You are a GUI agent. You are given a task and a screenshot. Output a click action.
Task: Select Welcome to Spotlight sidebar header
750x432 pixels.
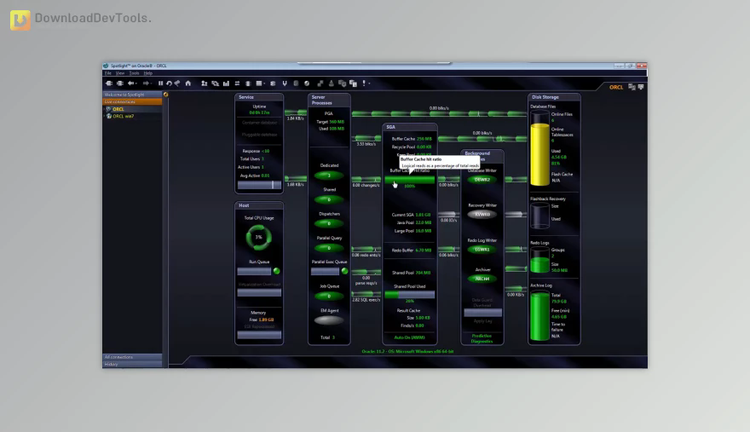132,95
